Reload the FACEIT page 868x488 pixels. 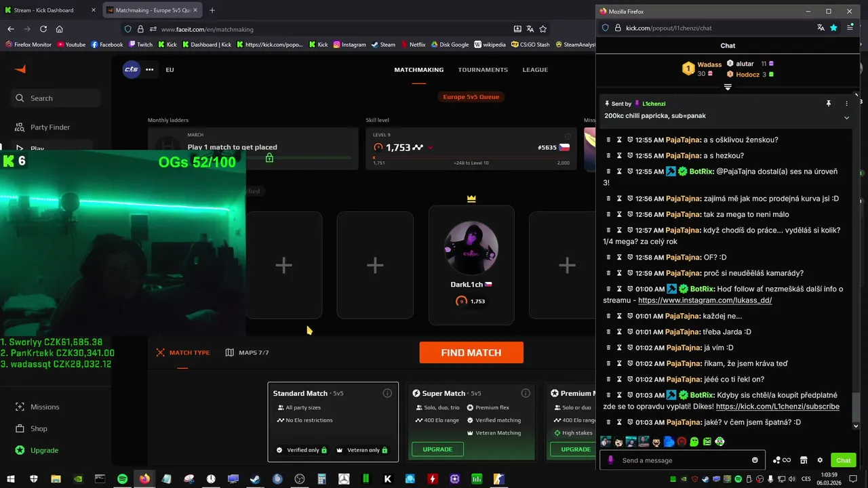(x=43, y=29)
